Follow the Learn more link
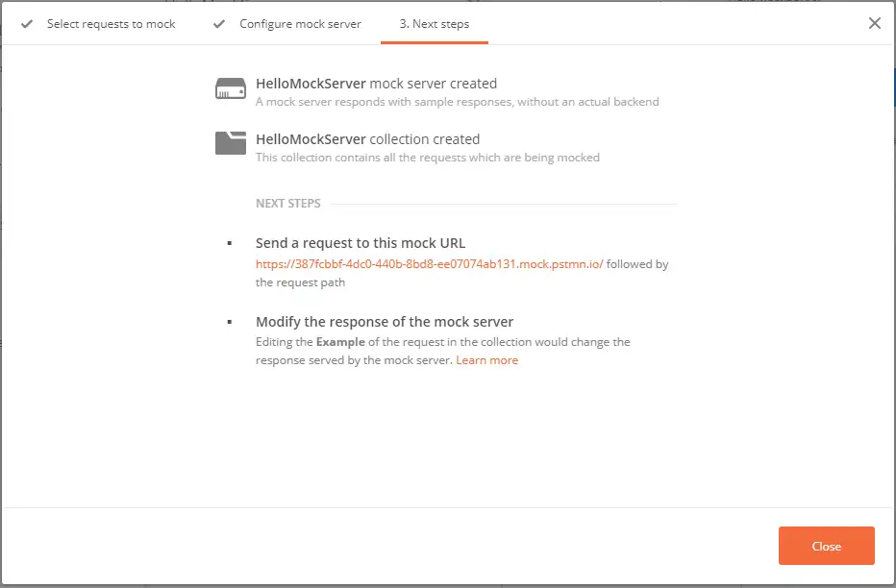Screen dimensions: 896x588 click(x=486, y=360)
